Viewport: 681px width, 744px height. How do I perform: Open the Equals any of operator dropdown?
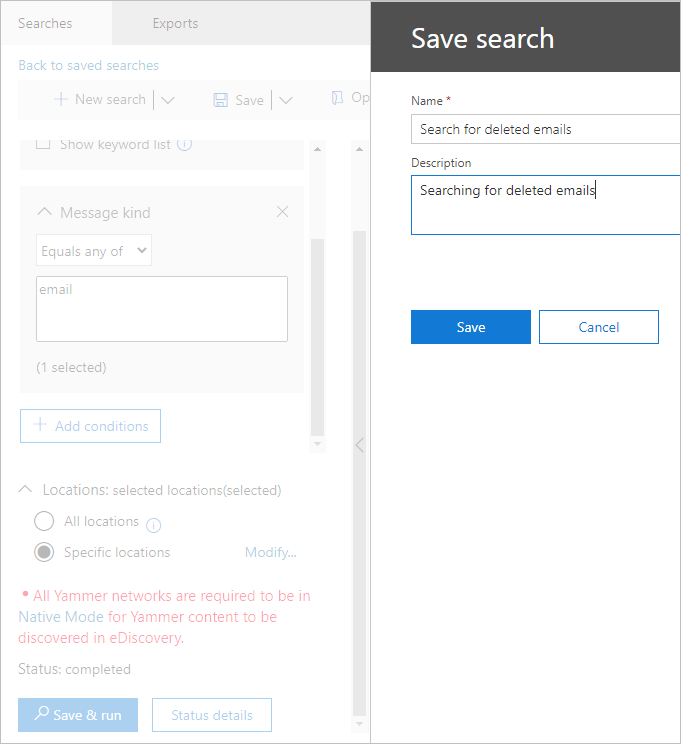pyautogui.click(x=93, y=251)
